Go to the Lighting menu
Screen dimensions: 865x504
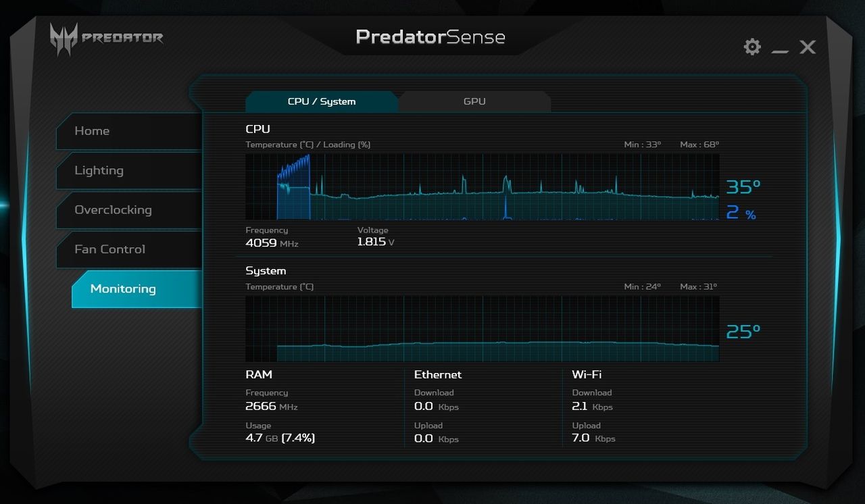(x=128, y=170)
